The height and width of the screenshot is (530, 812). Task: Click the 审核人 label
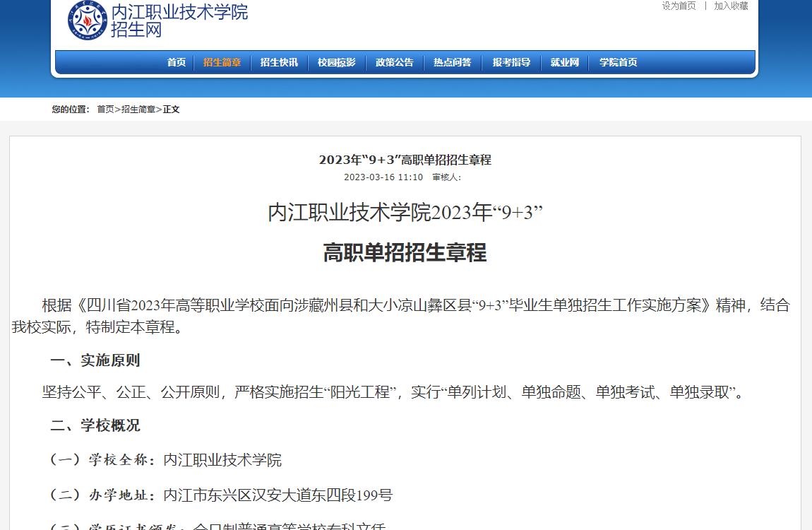coord(446,177)
